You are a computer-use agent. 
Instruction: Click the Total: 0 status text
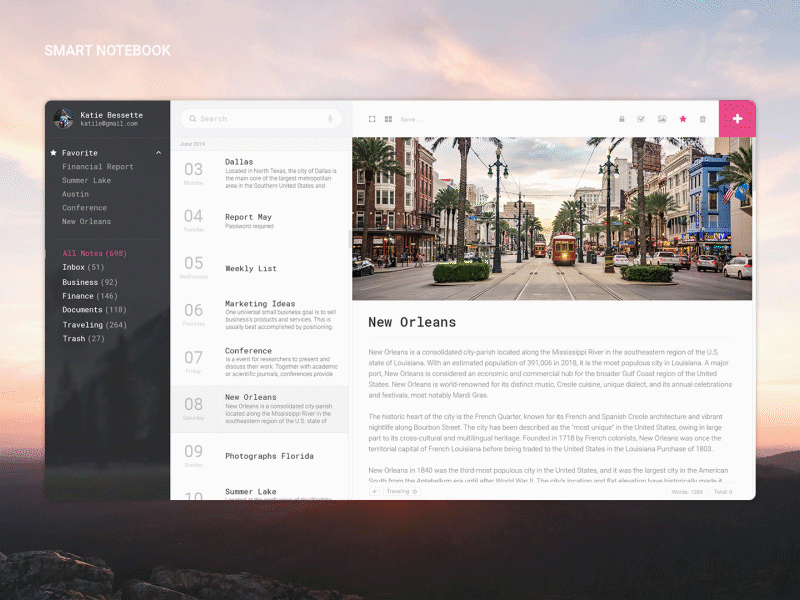[723, 492]
